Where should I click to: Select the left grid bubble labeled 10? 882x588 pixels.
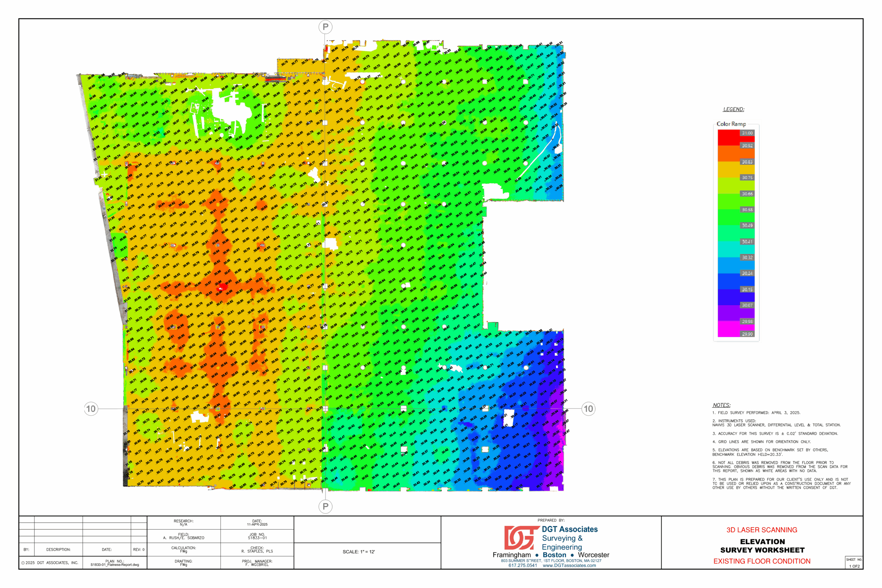tap(91, 409)
